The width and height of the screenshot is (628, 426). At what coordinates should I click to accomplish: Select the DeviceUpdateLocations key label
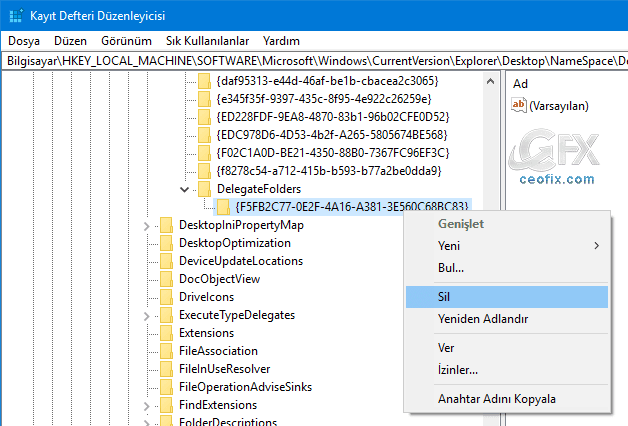click(x=241, y=261)
